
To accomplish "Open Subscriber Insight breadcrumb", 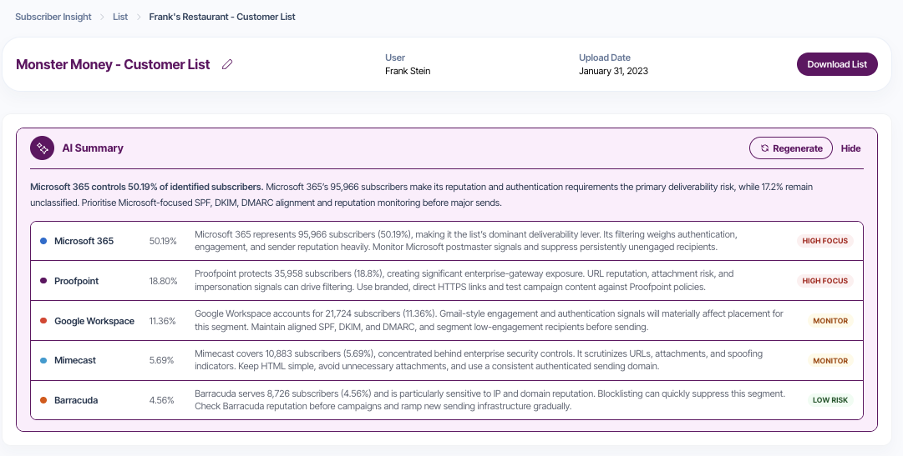I will point(53,17).
